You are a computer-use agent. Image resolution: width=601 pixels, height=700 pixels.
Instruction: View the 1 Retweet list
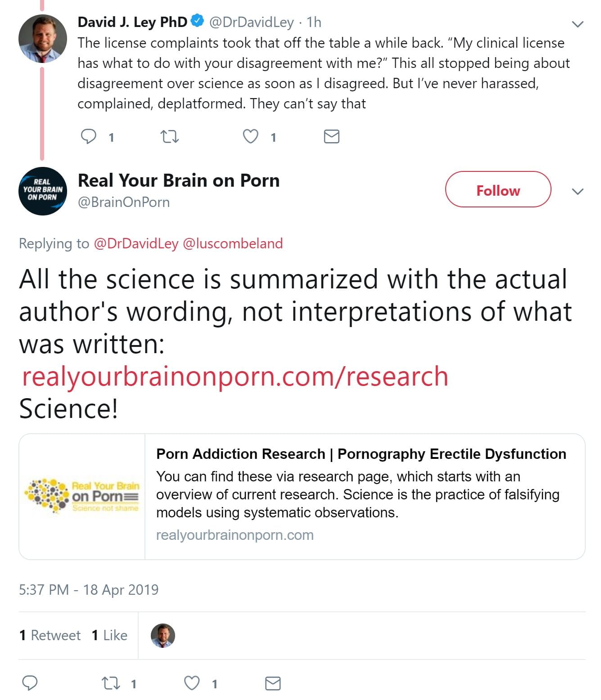[x=50, y=635]
